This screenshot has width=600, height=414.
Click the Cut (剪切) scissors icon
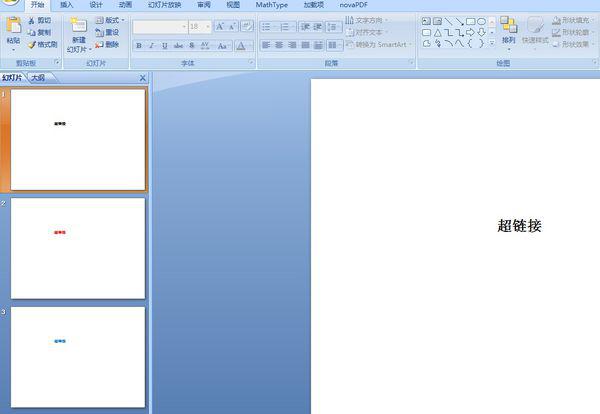[32, 20]
